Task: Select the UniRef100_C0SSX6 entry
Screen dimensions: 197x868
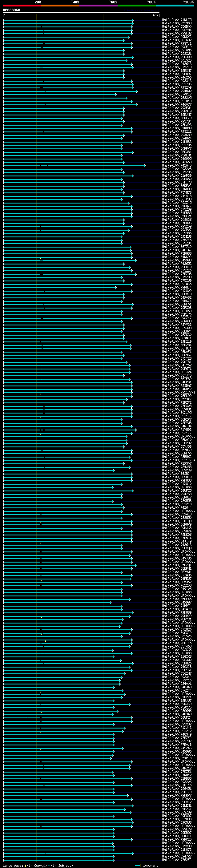Action: click(177, 650)
